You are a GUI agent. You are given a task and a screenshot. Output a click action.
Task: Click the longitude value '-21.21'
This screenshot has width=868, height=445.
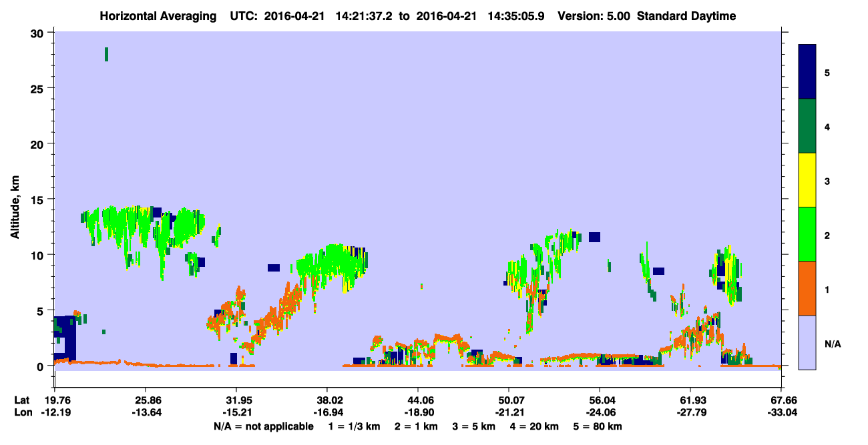pos(509,412)
